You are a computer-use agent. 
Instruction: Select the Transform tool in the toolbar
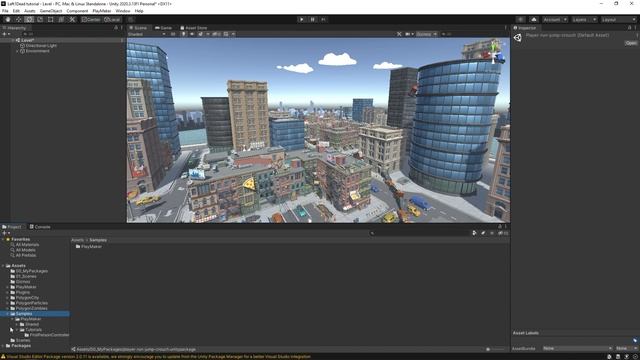click(61, 19)
